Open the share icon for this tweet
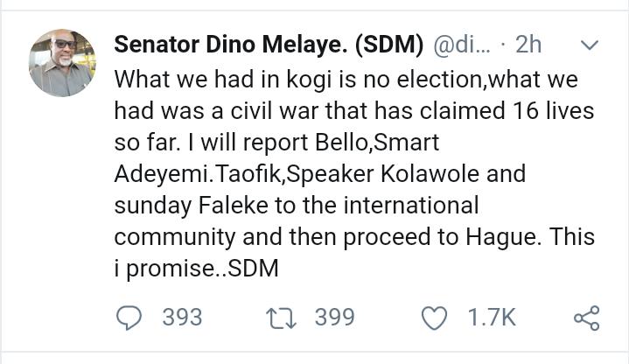This screenshot has width=629, height=364. coord(586,318)
